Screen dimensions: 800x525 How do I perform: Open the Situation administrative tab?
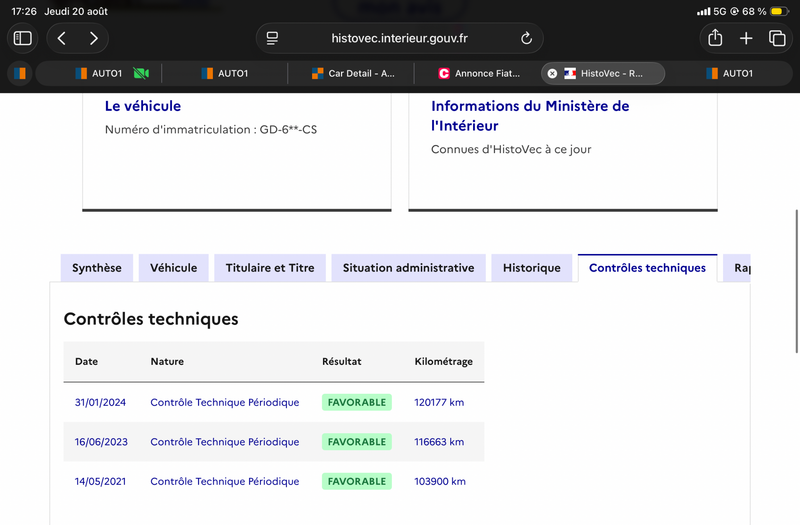click(x=408, y=268)
